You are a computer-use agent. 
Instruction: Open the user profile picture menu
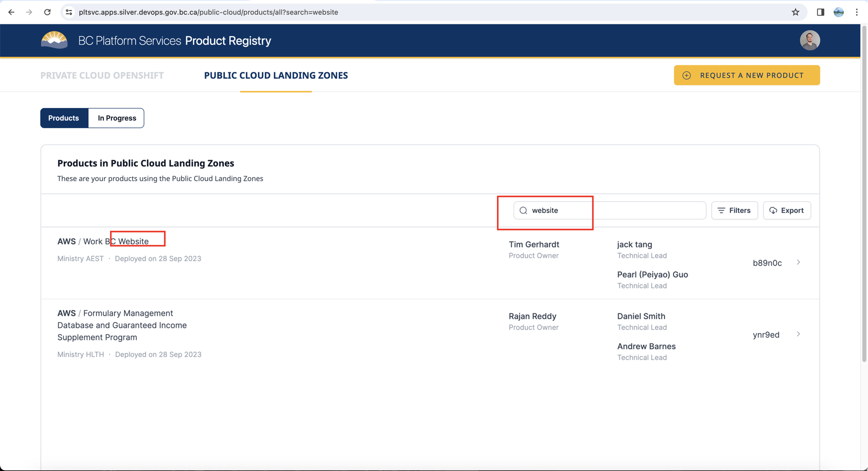coord(810,40)
